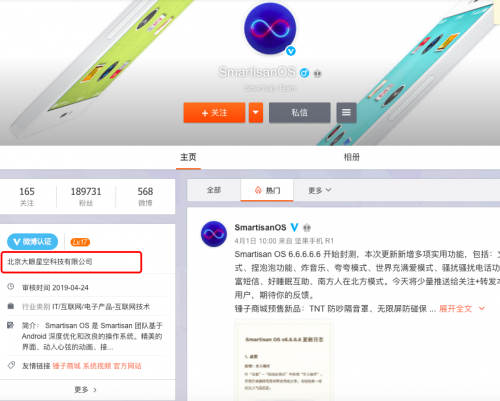Open the hamburger menu button next to 私信
Viewport: 500px width, 401px height.
coord(346,113)
